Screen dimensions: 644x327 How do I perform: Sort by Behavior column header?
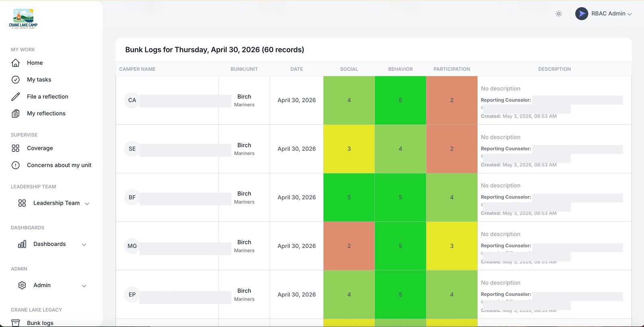coord(400,69)
